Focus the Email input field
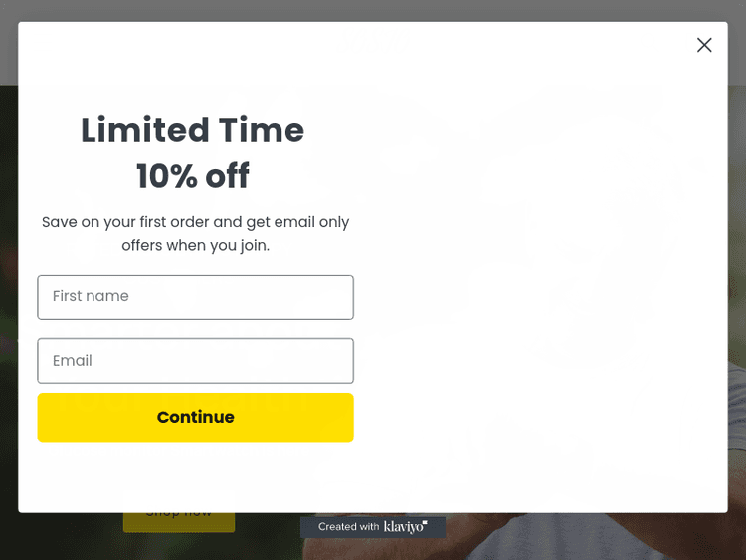This screenshot has width=746, height=560. [x=195, y=361]
